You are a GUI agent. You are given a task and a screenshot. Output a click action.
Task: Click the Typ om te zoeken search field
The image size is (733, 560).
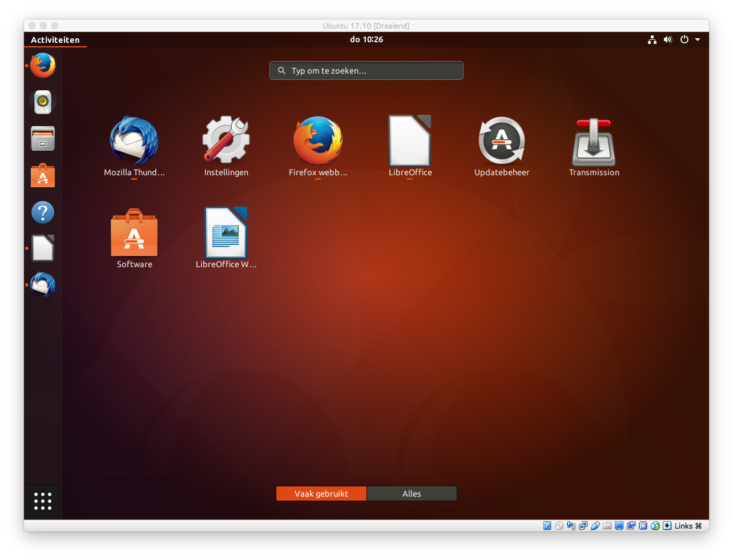(366, 71)
